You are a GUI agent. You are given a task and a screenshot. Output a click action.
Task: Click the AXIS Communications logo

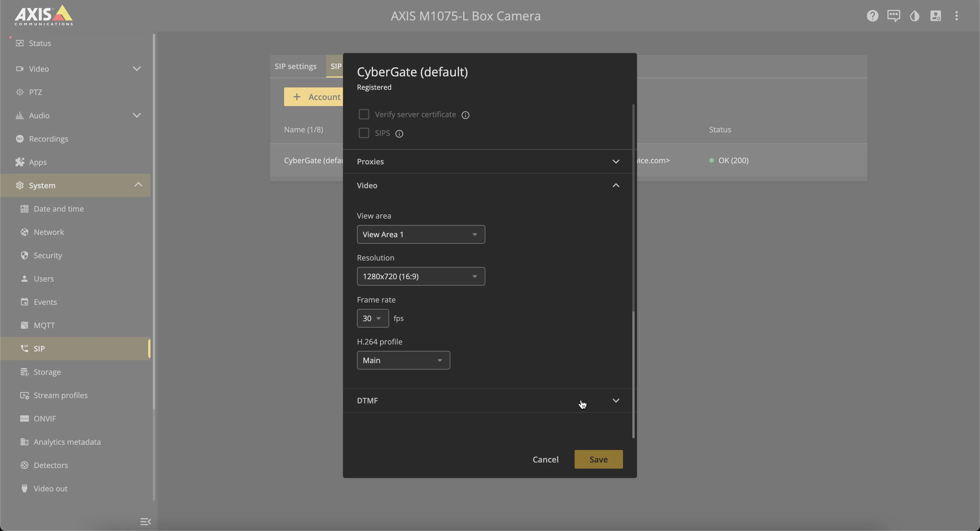43,15
